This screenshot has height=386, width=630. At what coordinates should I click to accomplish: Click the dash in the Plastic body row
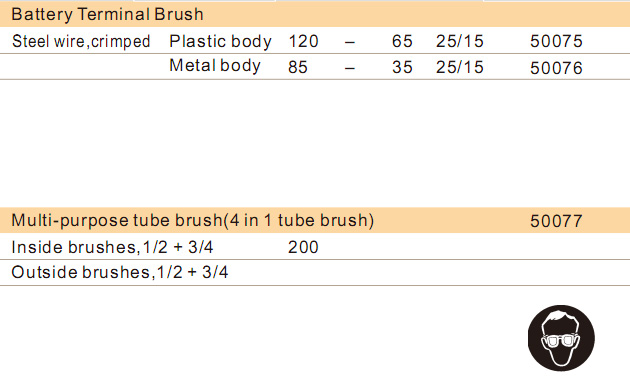pos(350,42)
